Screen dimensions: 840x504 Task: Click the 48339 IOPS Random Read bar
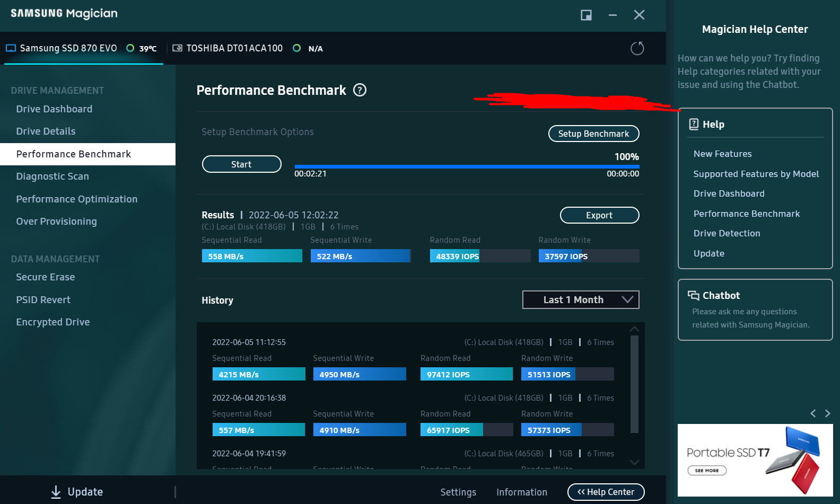[x=480, y=256]
